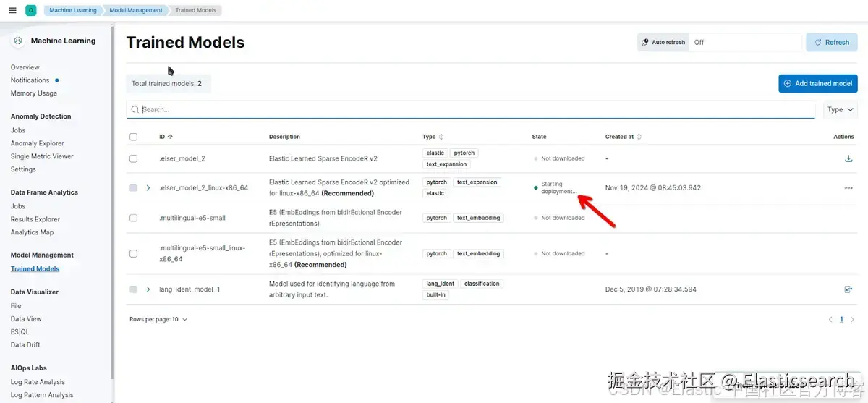Image resolution: width=868 pixels, height=403 pixels.
Task: Open Single Metric Viewer
Action: [x=42, y=156]
